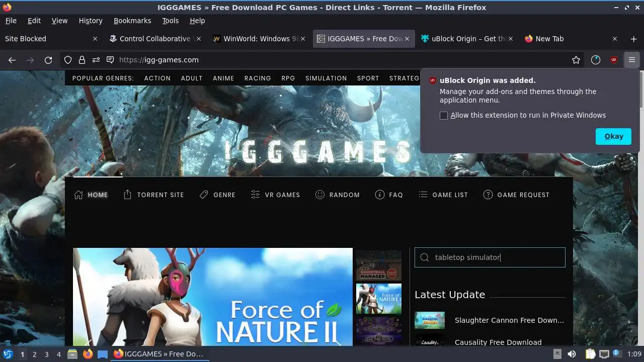Select the ACTION genre link
Screen dimensions: 644x362
tap(157, 78)
